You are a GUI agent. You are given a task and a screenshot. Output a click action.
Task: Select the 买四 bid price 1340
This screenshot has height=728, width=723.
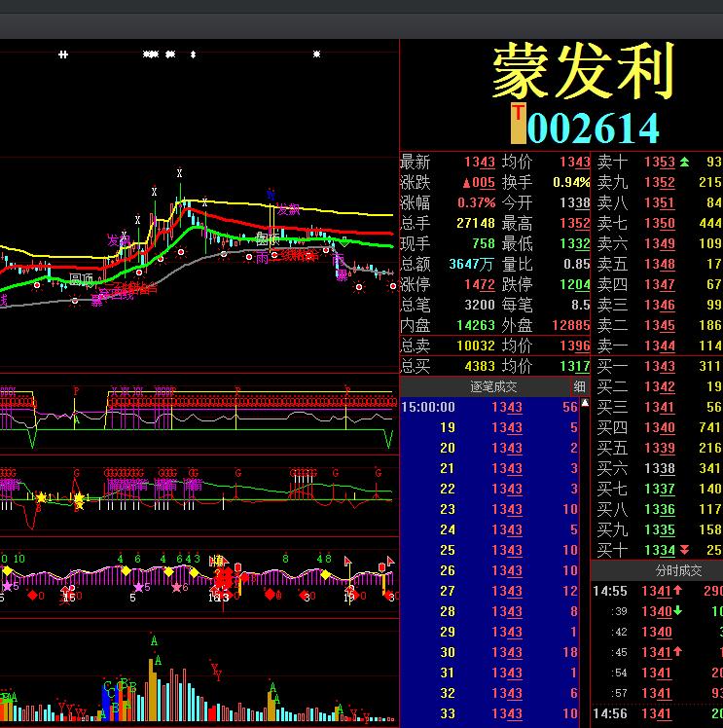pyautogui.click(x=660, y=427)
